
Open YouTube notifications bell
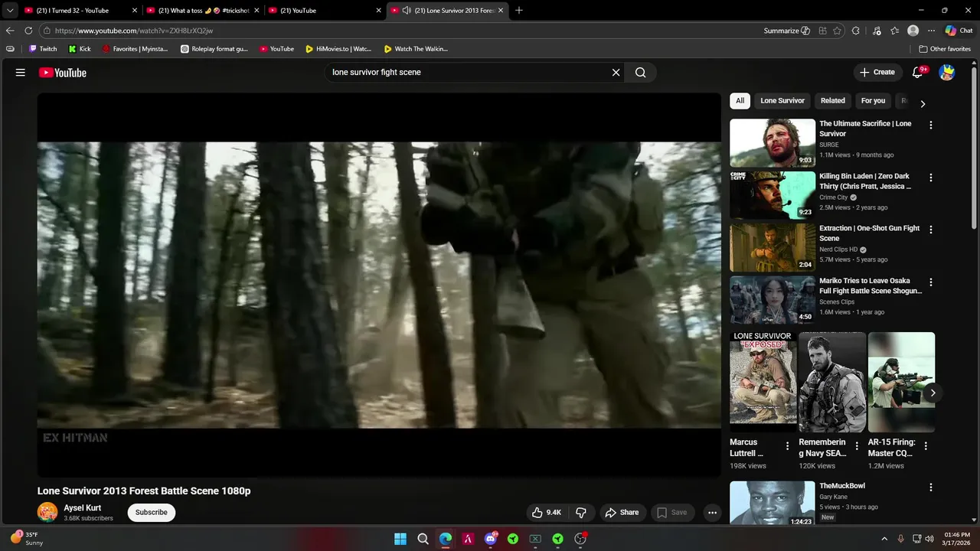click(x=918, y=72)
